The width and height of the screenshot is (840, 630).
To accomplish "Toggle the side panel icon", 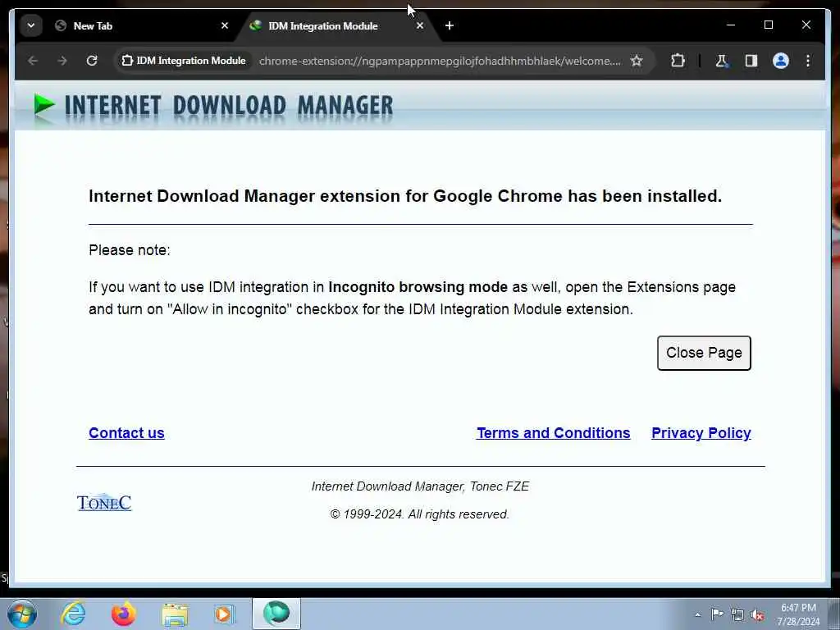I will (x=751, y=61).
